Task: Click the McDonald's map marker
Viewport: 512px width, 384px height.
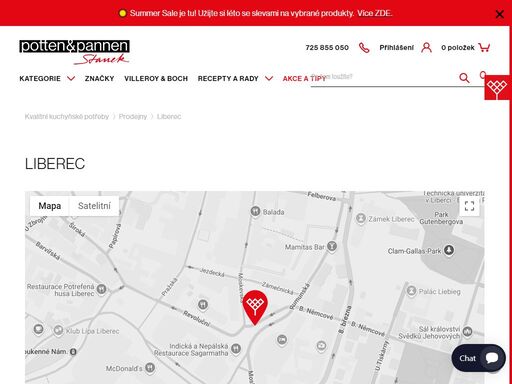Action: coord(150,367)
